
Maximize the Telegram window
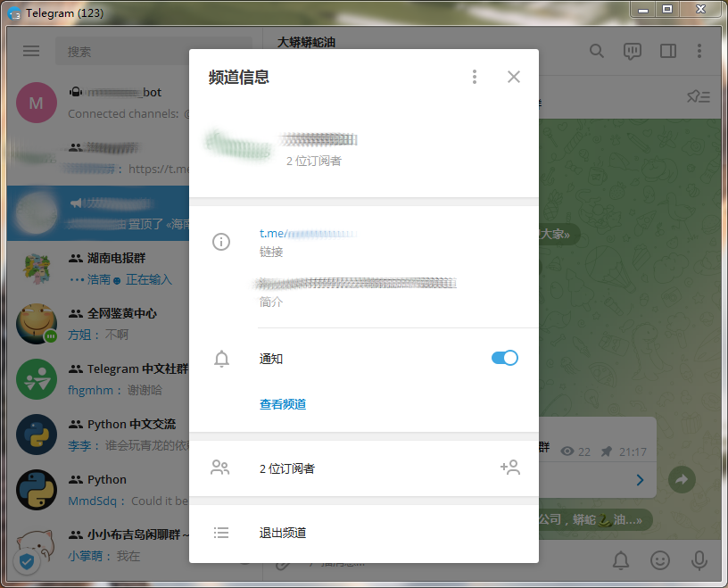pos(667,9)
